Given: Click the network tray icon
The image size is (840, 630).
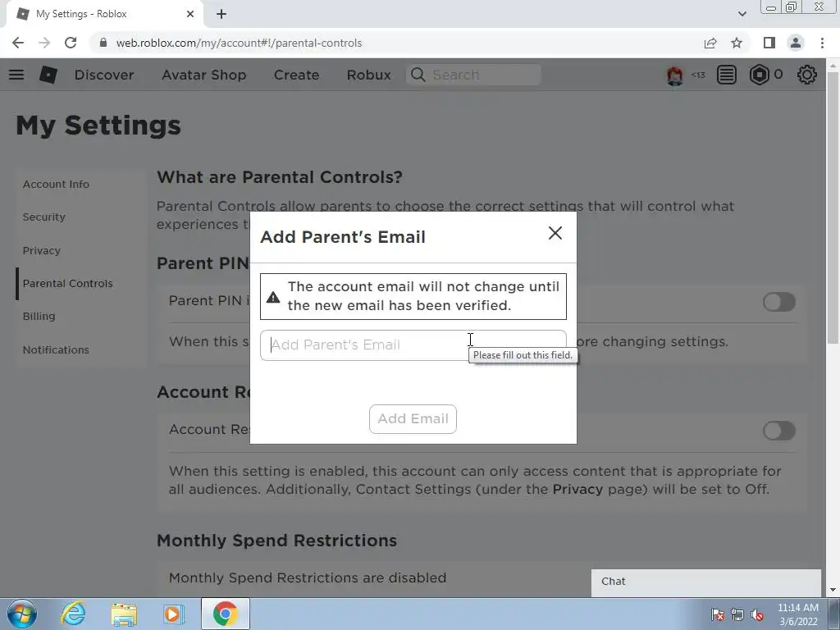Looking at the screenshot, I should (737, 614).
